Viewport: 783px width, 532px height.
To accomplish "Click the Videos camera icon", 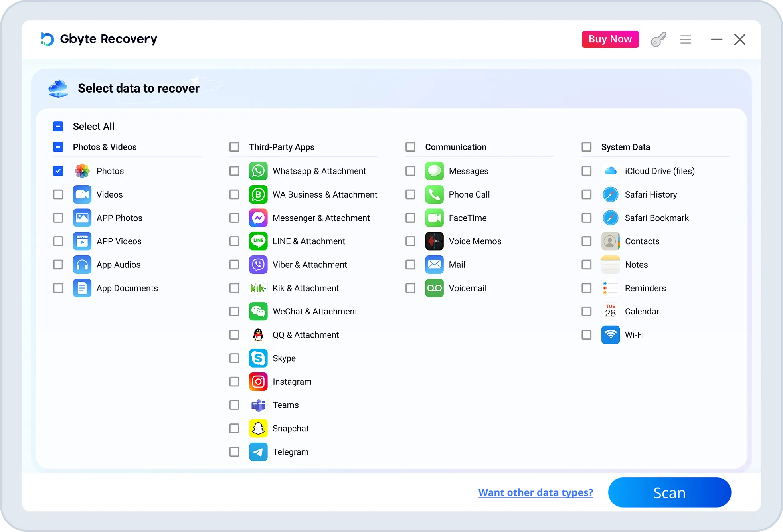I will coord(82,194).
